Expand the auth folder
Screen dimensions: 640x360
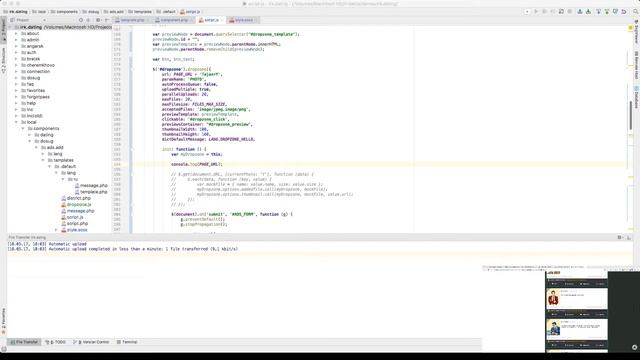coord(16,53)
